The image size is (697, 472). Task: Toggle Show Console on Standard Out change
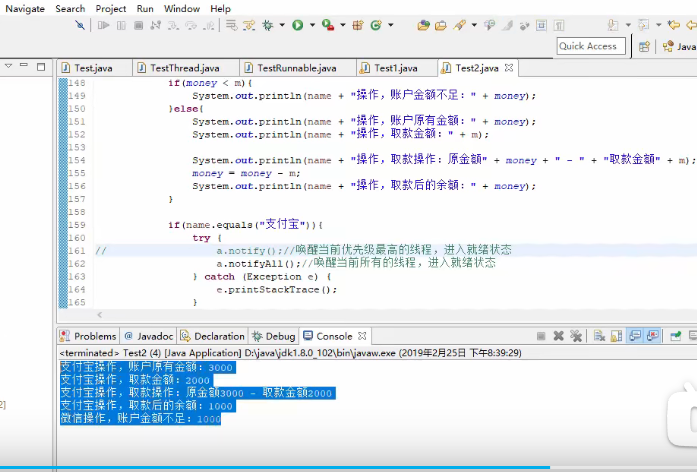pyautogui.click(x=635, y=336)
